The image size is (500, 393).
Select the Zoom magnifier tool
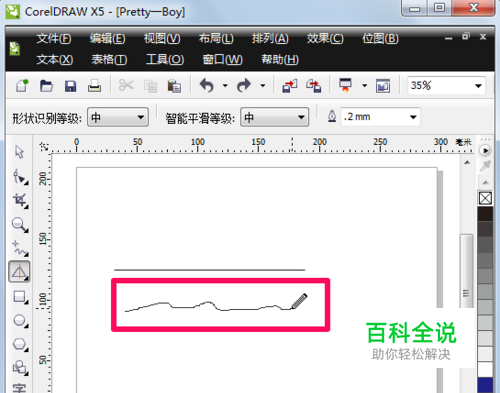tap(20, 225)
